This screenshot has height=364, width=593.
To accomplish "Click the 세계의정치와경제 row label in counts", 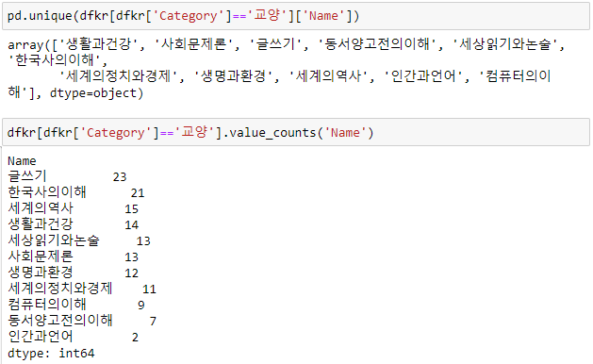I will tap(60, 289).
